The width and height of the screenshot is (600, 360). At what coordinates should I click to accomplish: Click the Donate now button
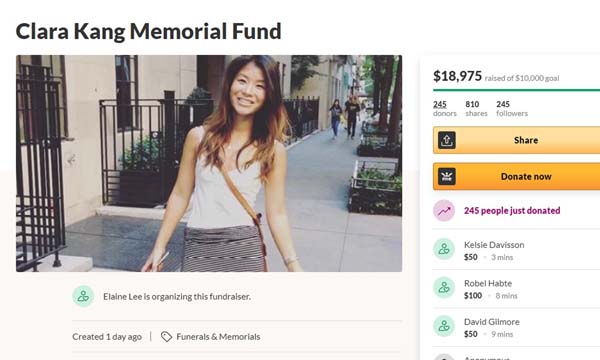pyautogui.click(x=517, y=176)
